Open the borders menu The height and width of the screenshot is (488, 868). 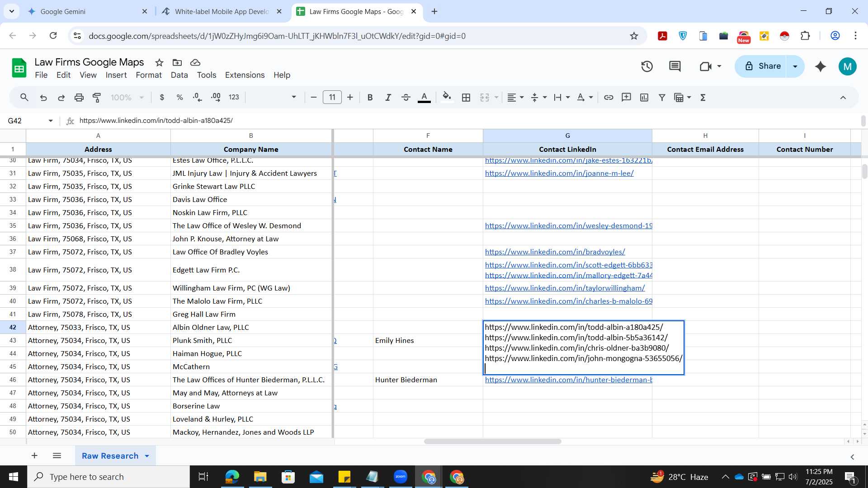(x=466, y=97)
